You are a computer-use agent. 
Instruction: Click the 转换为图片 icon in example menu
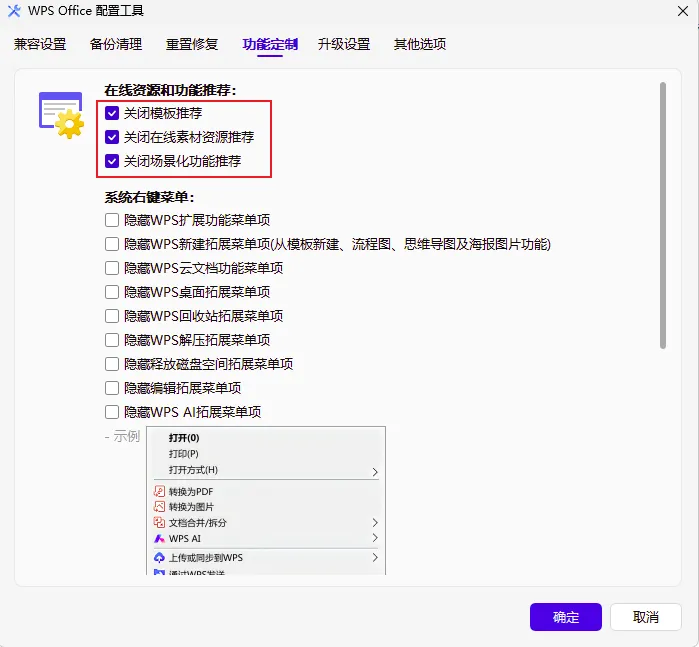pos(159,507)
